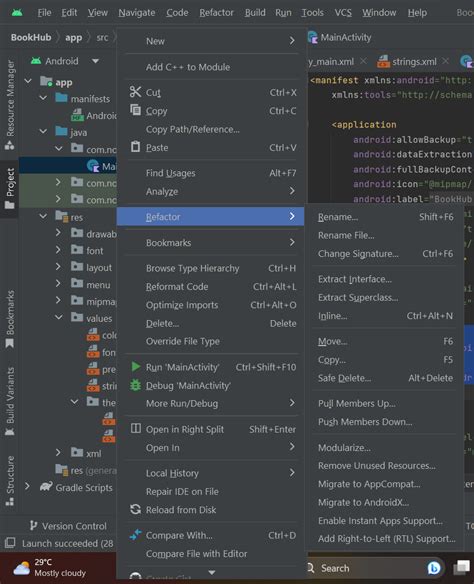Choose Add C++ to Module

(210, 67)
